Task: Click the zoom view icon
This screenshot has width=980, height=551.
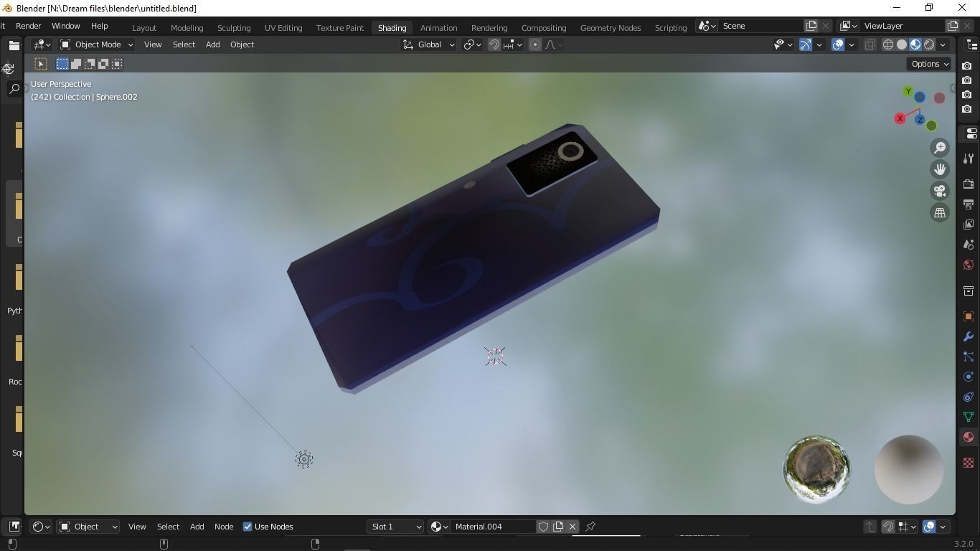Action: 940,148
